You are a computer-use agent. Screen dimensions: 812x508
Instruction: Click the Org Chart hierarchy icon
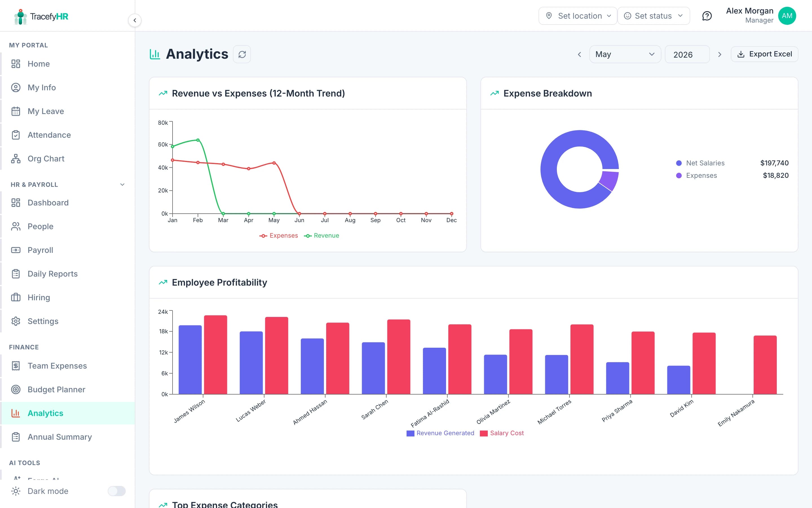(16, 159)
